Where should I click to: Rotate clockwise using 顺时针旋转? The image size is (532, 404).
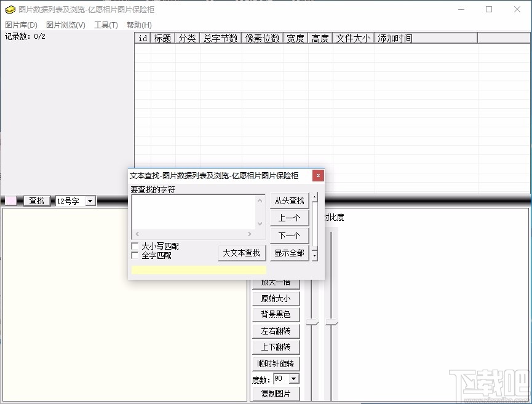pyautogui.click(x=275, y=363)
